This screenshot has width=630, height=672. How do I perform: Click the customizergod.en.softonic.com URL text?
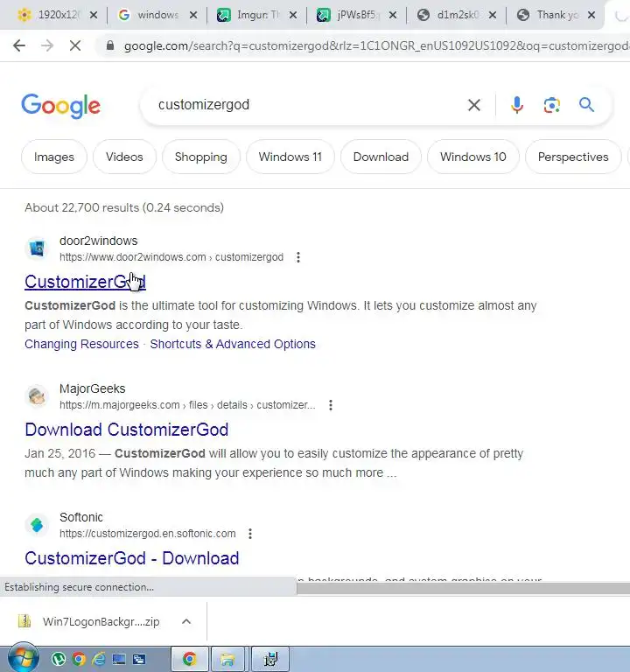[x=147, y=534]
